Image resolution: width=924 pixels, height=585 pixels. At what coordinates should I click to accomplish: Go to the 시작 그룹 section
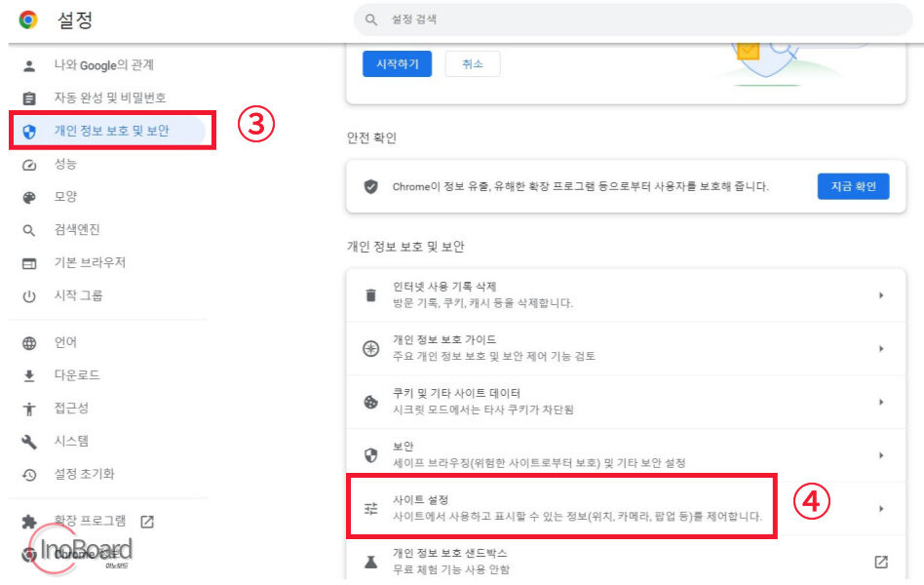click(78, 296)
